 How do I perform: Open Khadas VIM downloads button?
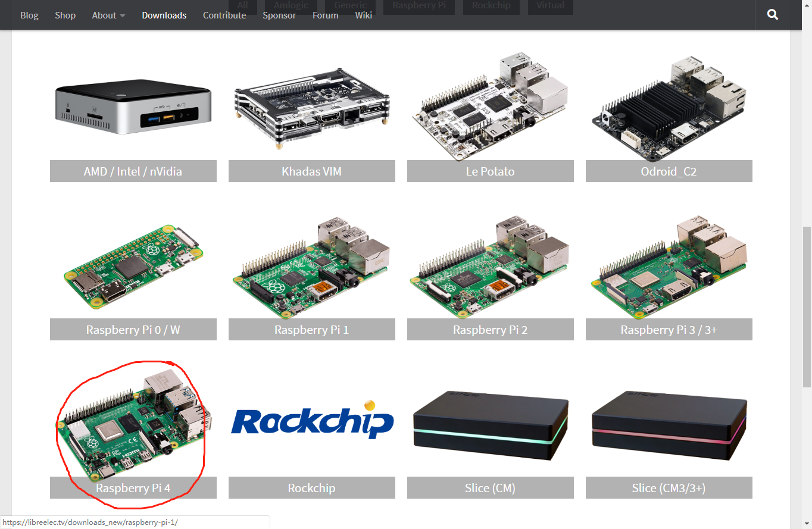(312, 171)
